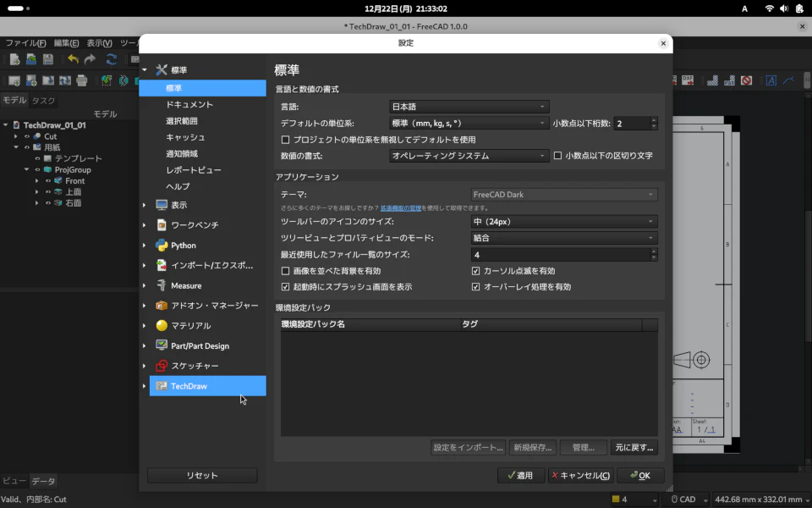Click the DXF export icon

click(x=687, y=80)
